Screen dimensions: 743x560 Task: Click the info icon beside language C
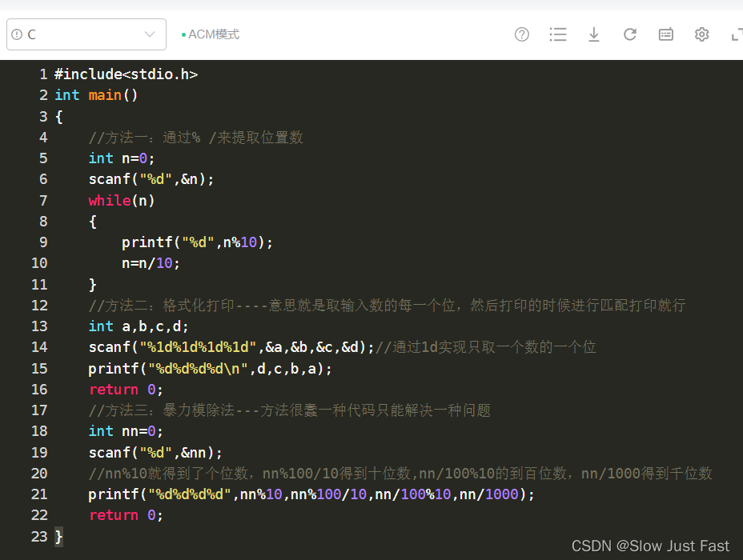[17, 34]
